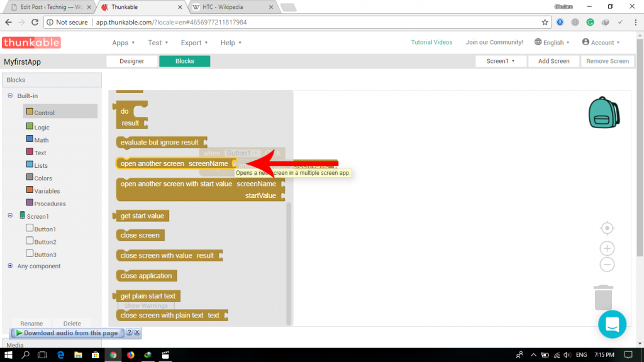Click the Add Screen button
The height and width of the screenshot is (362, 644).
[x=553, y=61]
